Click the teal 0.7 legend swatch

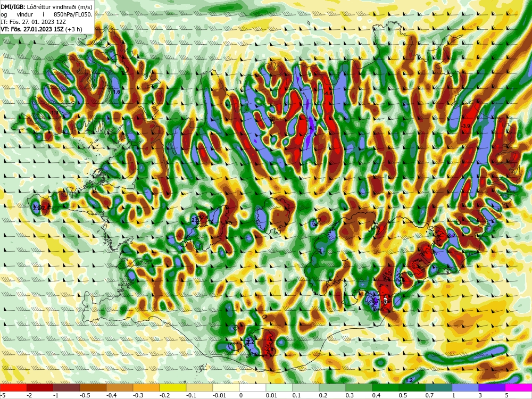[439, 387]
